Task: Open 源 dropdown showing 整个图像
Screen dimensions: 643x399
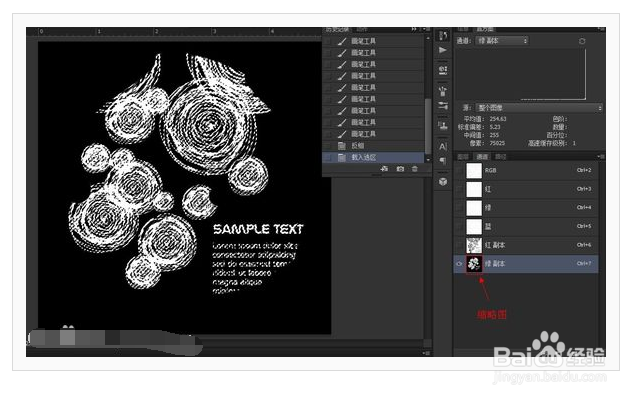Action: (x=538, y=108)
